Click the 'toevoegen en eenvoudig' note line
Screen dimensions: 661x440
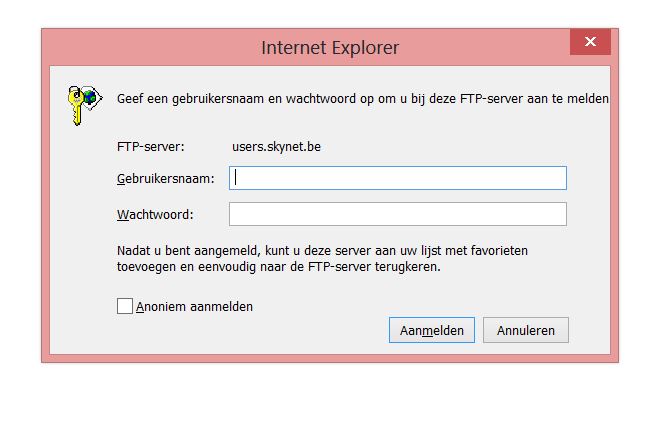click(x=279, y=267)
